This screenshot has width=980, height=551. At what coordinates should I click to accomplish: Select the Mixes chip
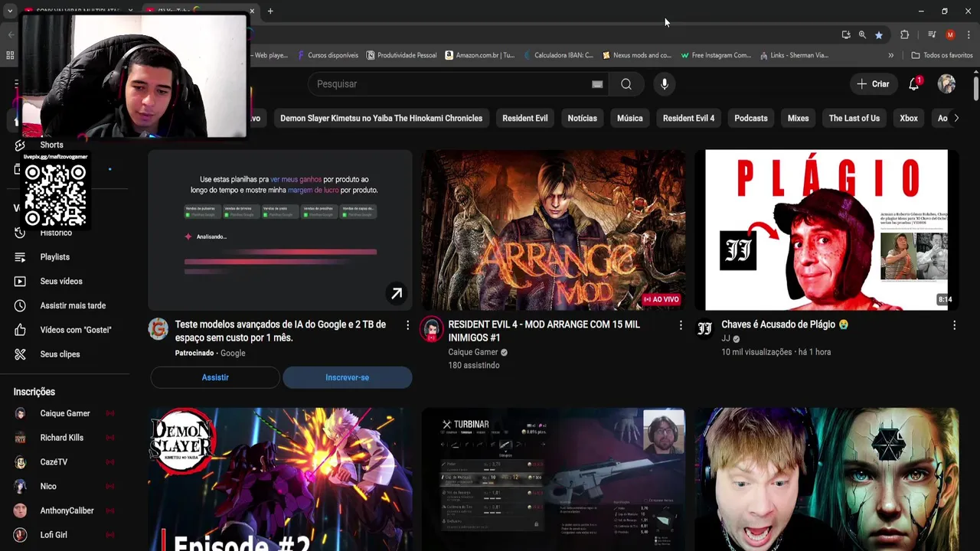click(798, 118)
